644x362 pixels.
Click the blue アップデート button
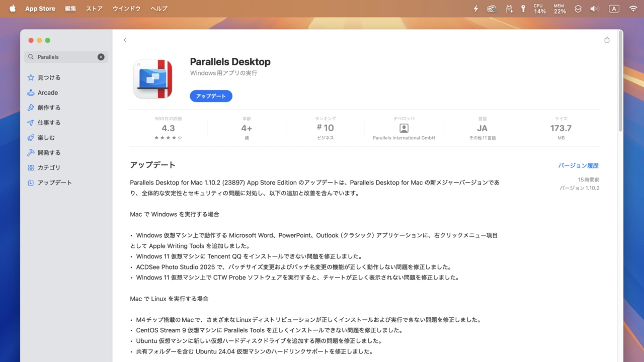[x=211, y=96]
